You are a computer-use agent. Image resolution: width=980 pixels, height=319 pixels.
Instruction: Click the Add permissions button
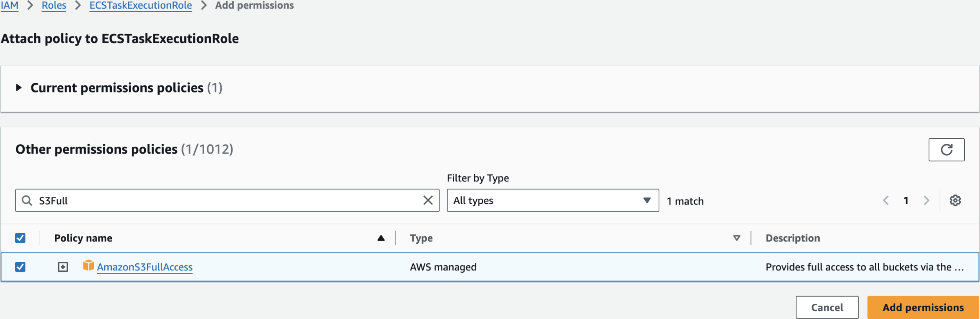tap(922, 307)
